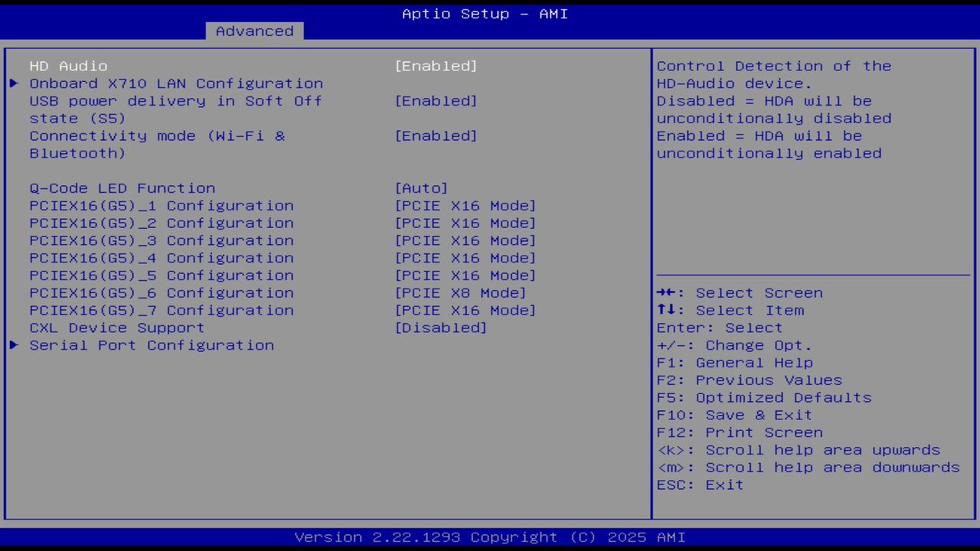Select the PCIEX16(G5)_4 Configuration entry
Viewport: 980px width, 551px height.
[x=162, y=258]
